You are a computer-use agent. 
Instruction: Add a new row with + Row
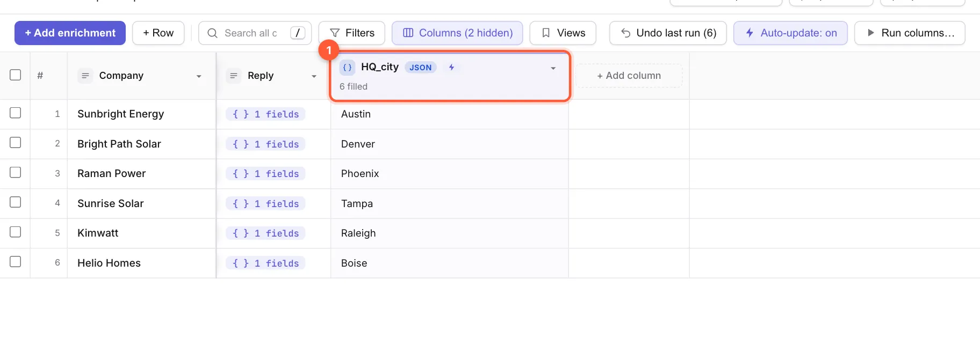point(158,33)
